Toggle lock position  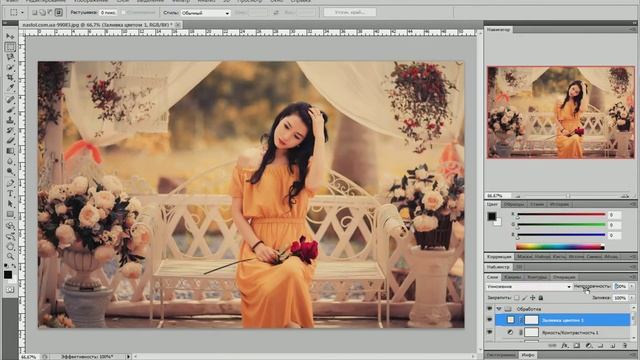pos(533,298)
